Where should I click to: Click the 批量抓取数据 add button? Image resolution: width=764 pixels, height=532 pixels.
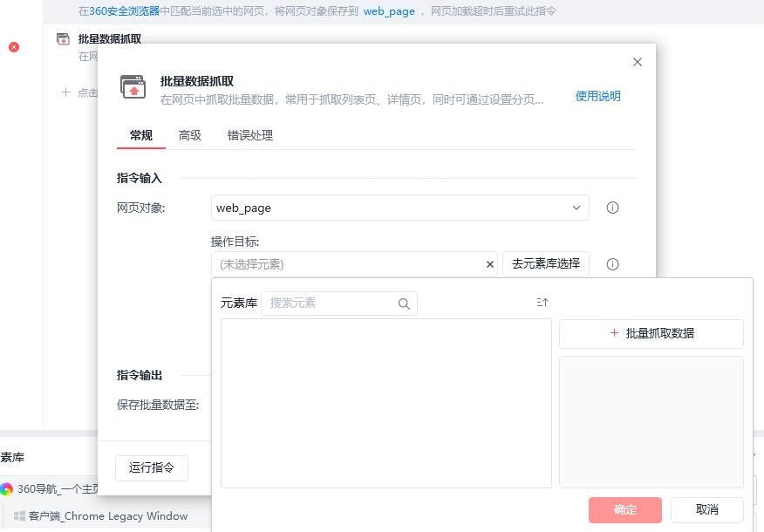click(651, 333)
